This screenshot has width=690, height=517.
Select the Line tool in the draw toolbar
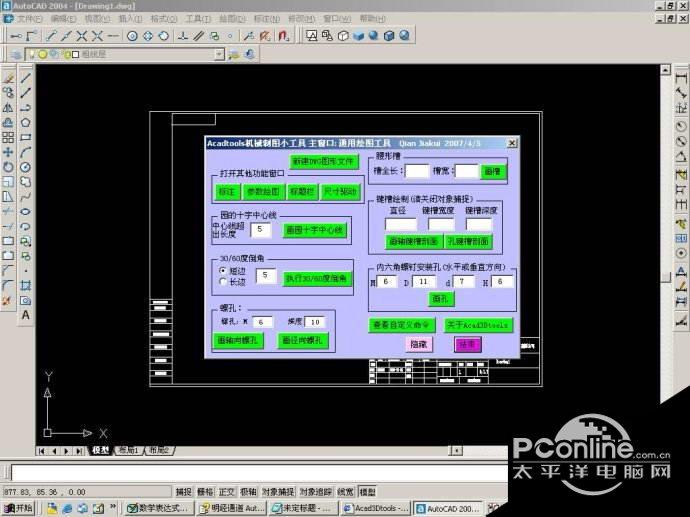coord(26,78)
